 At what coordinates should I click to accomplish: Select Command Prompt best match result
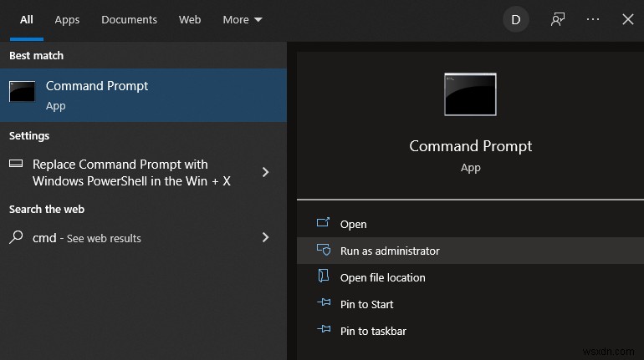[x=143, y=95]
